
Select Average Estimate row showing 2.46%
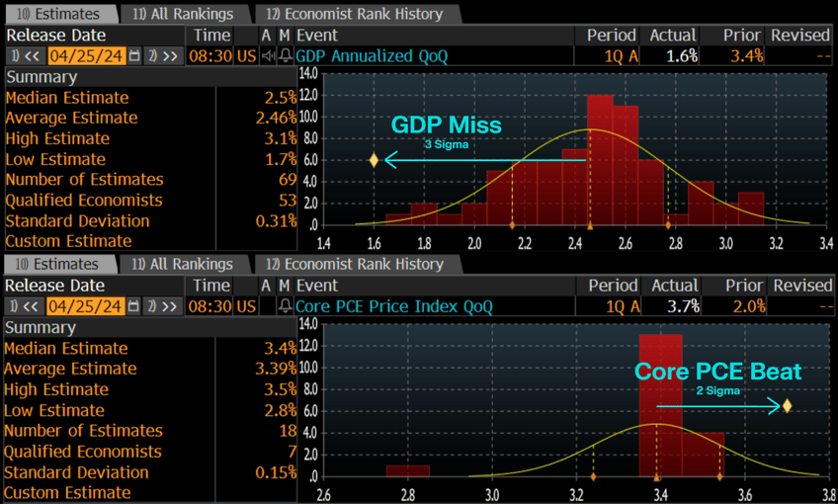(151, 118)
